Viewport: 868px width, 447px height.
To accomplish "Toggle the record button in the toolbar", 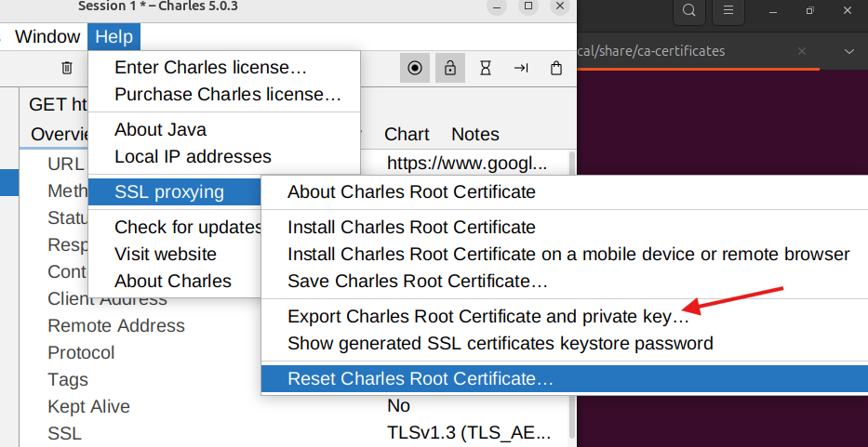I will pyautogui.click(x=415, y=68).
